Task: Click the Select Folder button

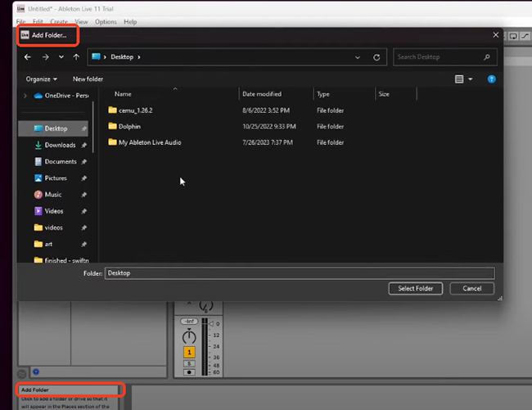Action: (415, 289)
